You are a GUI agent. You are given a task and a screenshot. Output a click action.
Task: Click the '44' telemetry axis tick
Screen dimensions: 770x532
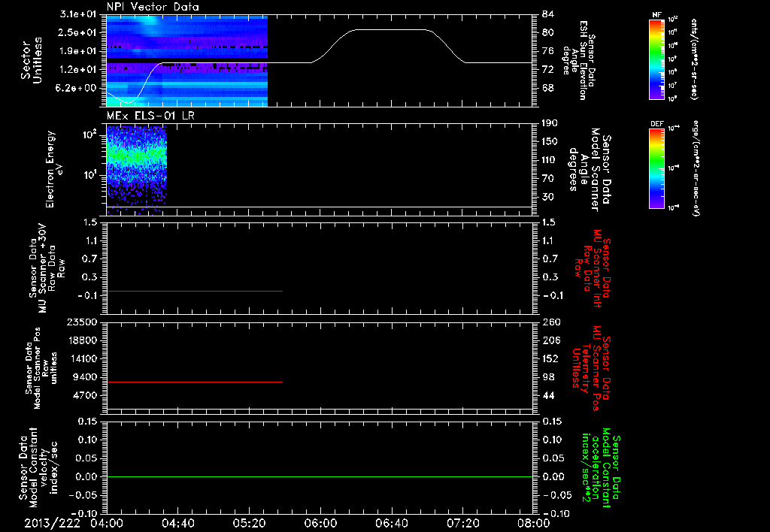(548, 395)
